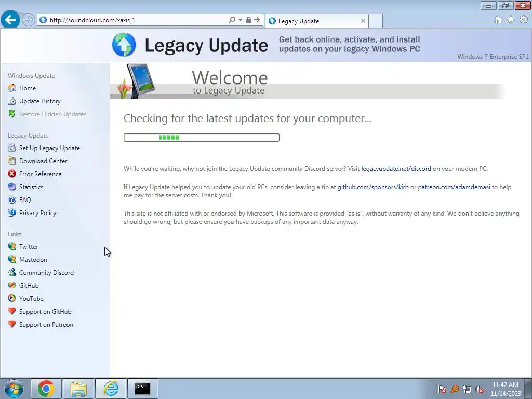Click the Restore Hidden Updates green icon
This screenshot has height=399, width=532.
(x=12, y=114)
